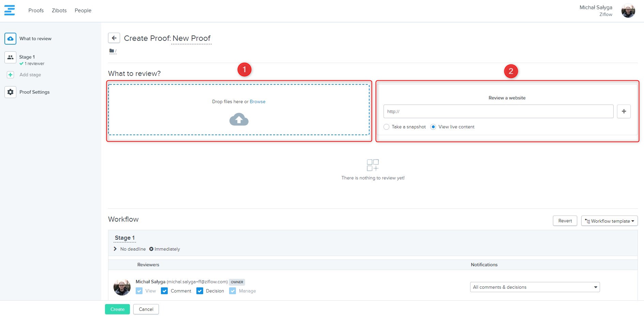The width and height of the screenshot is (644, 317).
Task: Open Proof Settings gear icon
Action: [x=10, y=92]
